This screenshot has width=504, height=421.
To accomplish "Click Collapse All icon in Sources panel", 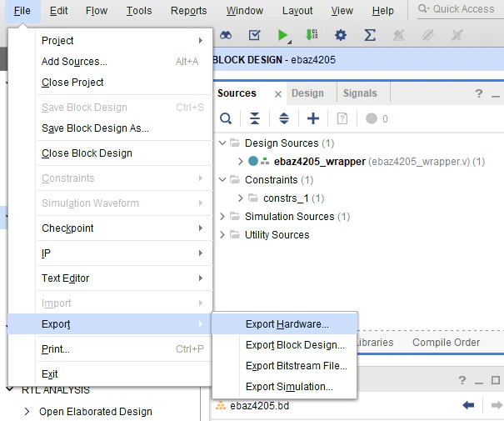I will (255, 118).
